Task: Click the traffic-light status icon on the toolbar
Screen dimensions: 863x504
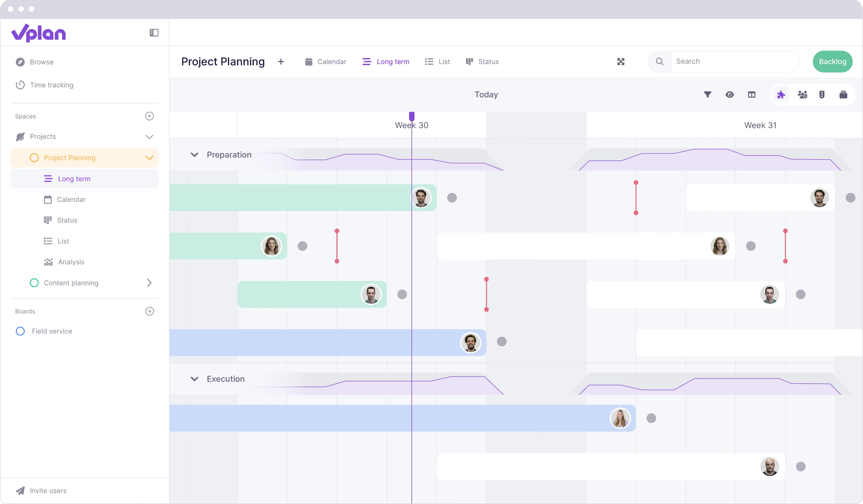Action: click(822, 94)
